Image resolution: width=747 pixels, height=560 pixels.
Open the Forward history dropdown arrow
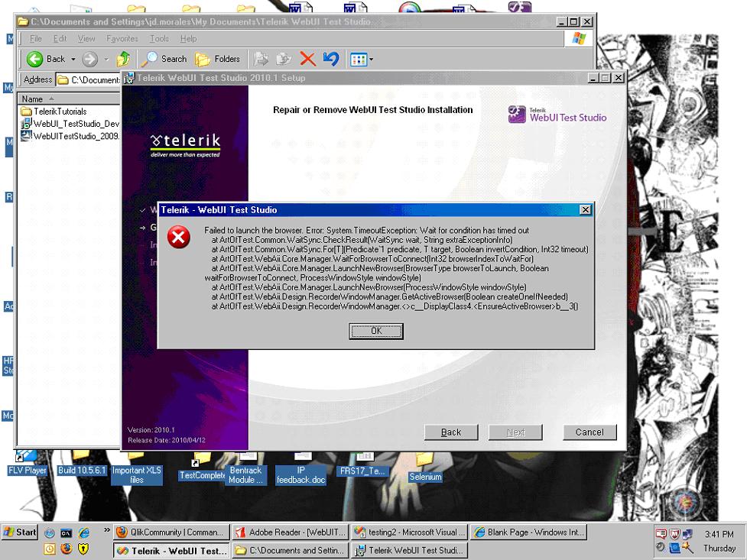pos(106,60)
